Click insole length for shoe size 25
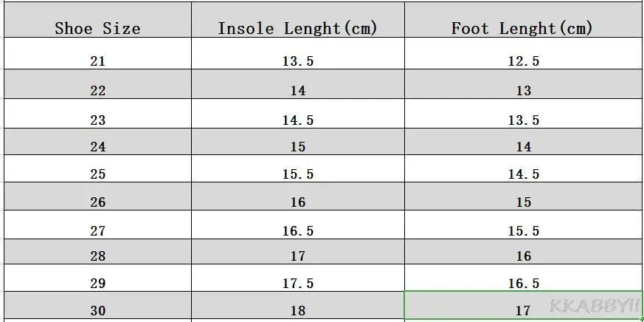 pos(297,174)
